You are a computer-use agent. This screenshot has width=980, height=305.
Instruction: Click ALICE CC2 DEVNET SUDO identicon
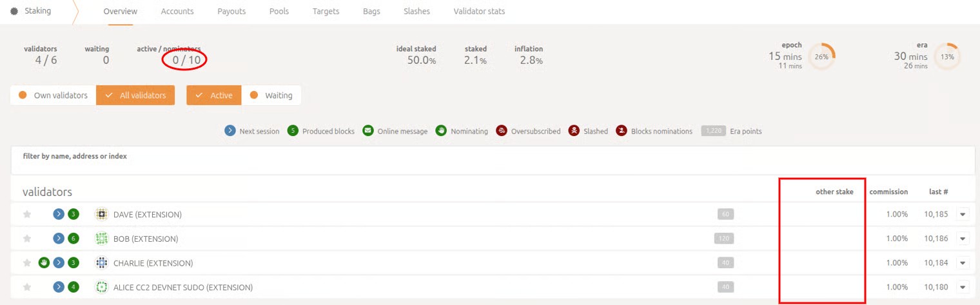[101, 287]
